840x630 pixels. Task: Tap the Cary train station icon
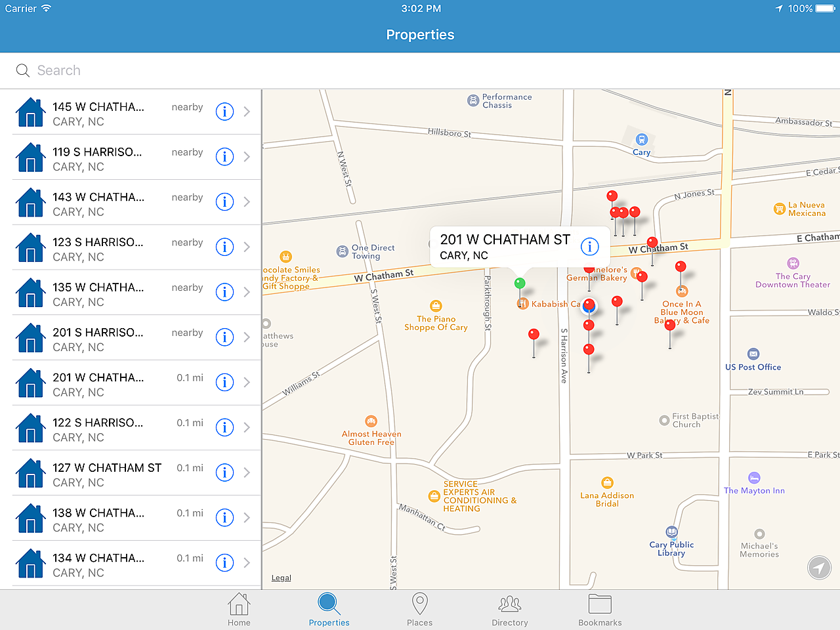[642, 140]
